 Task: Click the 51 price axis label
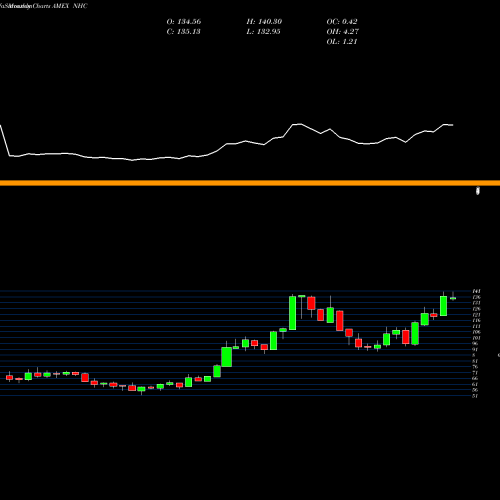(x=475, y=396)
